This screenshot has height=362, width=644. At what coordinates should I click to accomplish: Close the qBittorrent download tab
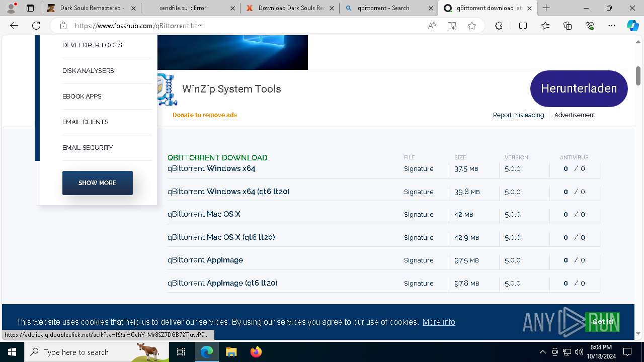pos(529,8)
